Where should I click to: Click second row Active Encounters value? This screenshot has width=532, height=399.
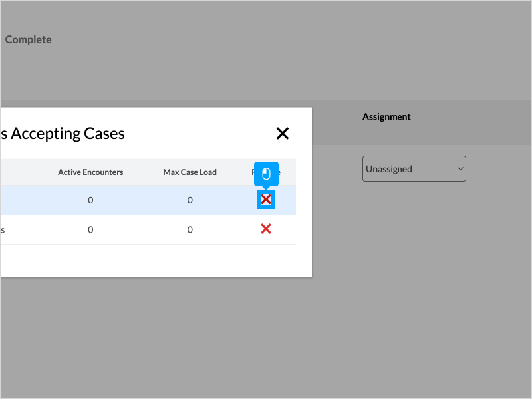[90, 230]
